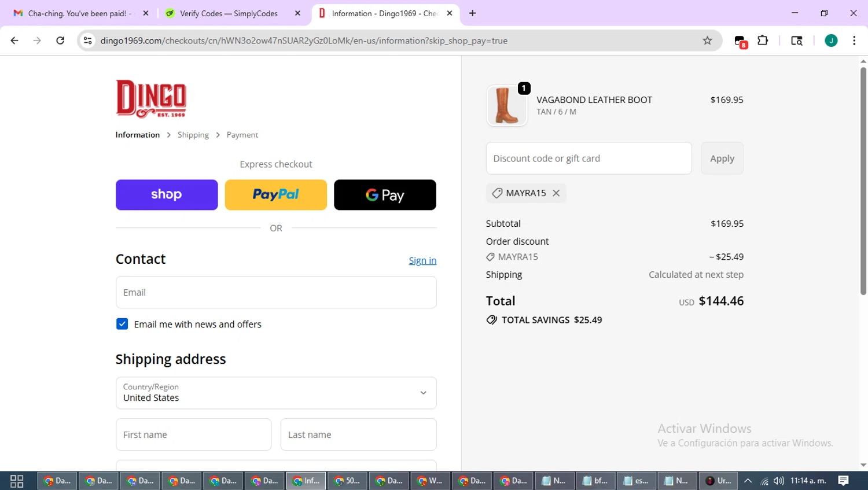This screenshot has width=868, height=490.
Task: Click the Dingo logo
Action: click(x=151, y=98)
